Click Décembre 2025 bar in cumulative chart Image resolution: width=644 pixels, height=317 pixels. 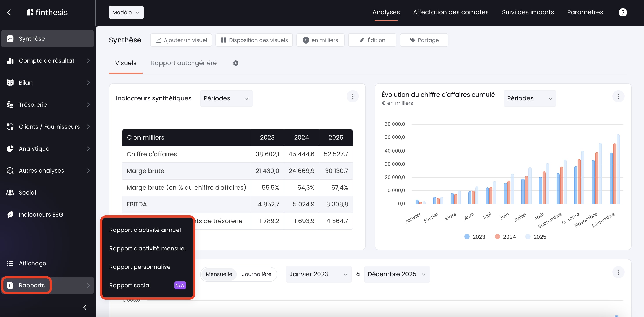tap(618, 169)
